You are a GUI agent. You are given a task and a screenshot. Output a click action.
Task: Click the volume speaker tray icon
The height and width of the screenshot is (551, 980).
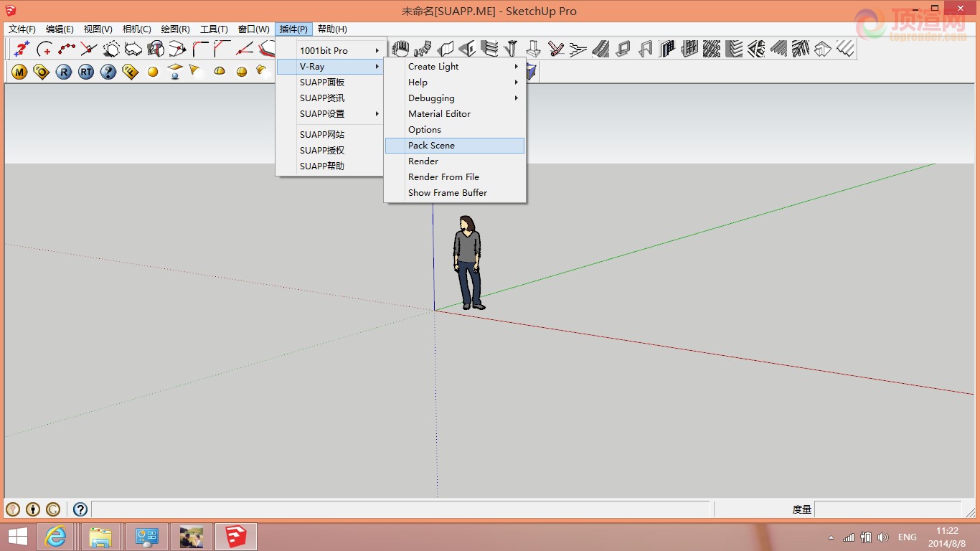883,537
